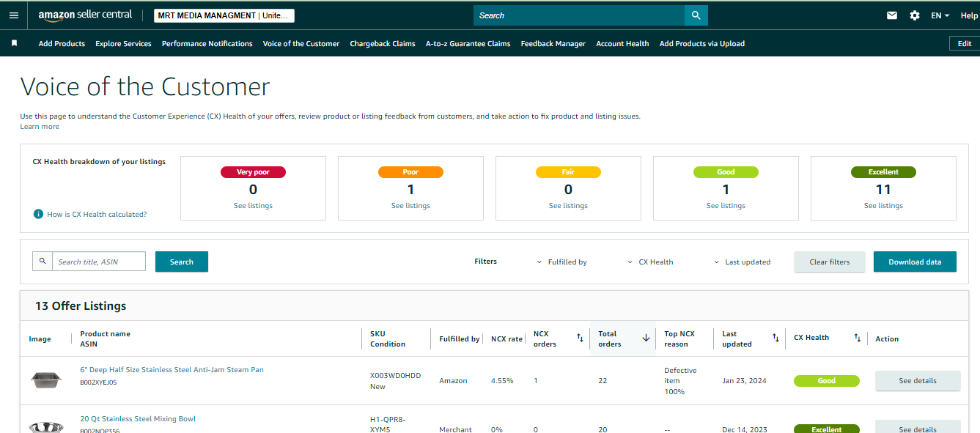The height and width of the screenshot is (433, 980).
Task: Click the Jan 23, 2024 date cell
Action: point(744,381)
